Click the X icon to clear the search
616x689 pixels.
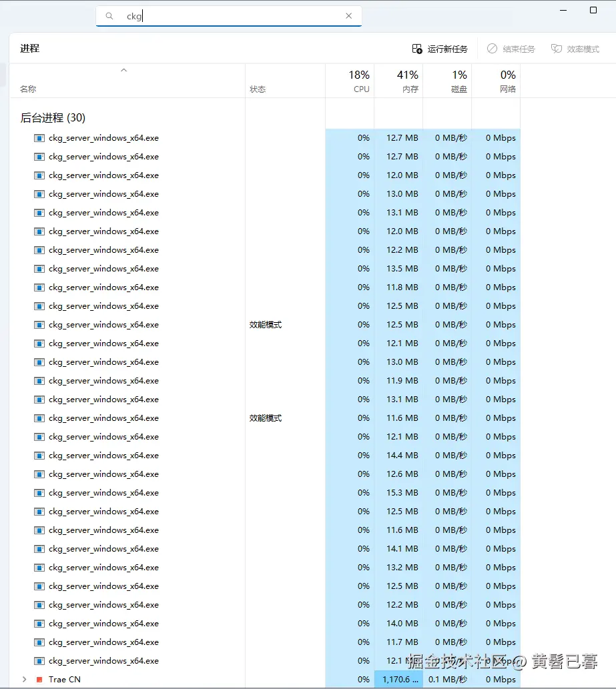[x=348, y=16]
